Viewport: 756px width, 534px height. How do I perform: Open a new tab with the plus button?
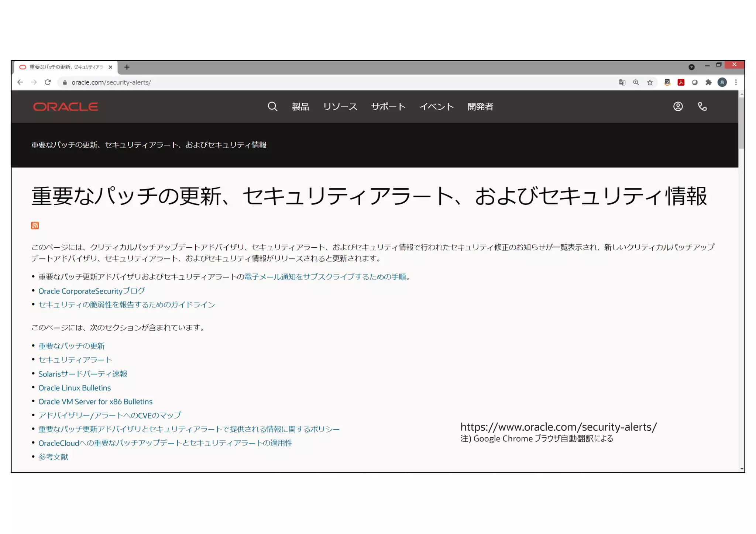[x=127, y=67]
